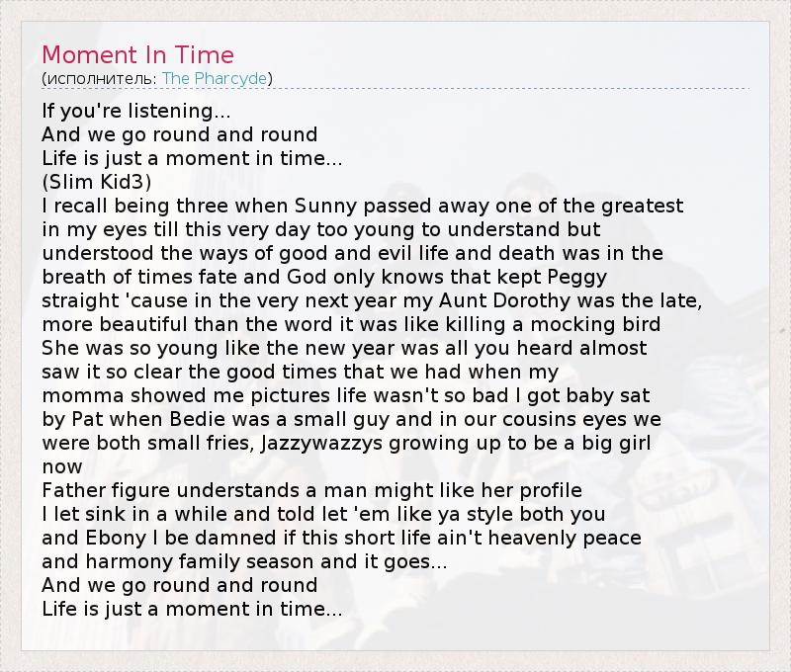Image resolution: width=791 pixels, height=672 pixels.
Task: Click the "(Slim Kid3)" verse label
Action: 97,182
